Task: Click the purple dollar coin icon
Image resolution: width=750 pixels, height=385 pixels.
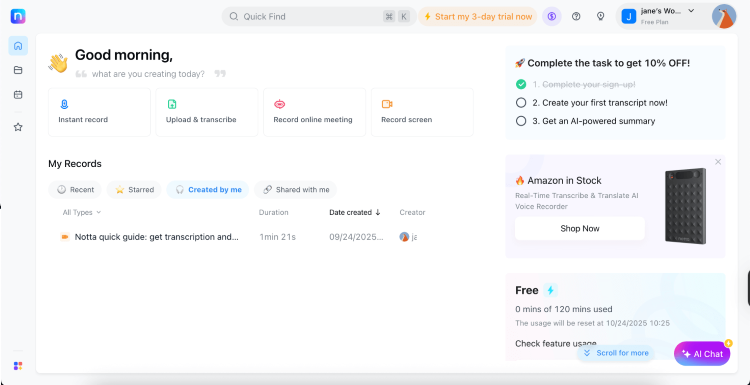Action: point(552,17)
